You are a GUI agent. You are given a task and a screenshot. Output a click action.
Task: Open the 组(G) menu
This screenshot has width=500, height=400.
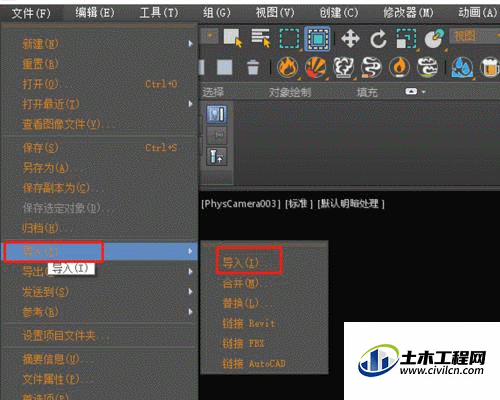coord(217,13)
